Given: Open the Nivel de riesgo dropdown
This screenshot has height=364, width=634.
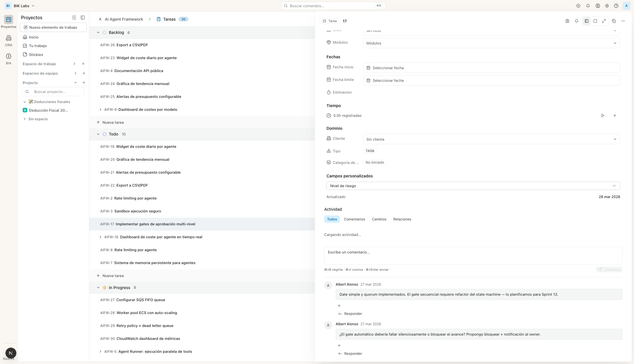Looking at the screenshot, I should pos(473,186).
